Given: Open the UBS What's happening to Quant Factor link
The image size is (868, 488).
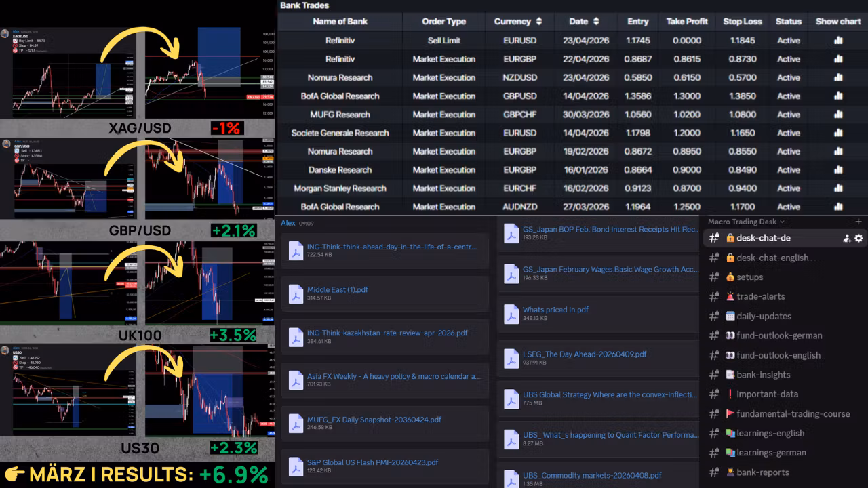Looking at the screenshot, I should click(610, 435).
